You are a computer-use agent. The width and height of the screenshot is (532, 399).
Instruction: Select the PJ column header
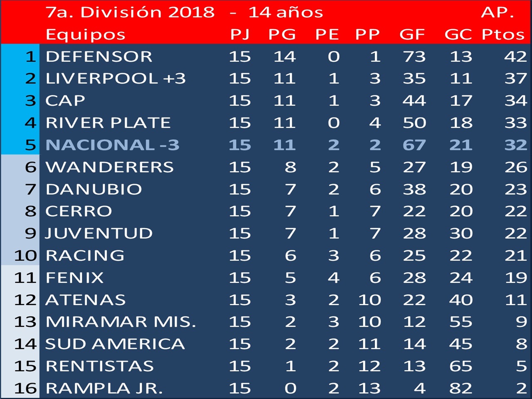240,34
